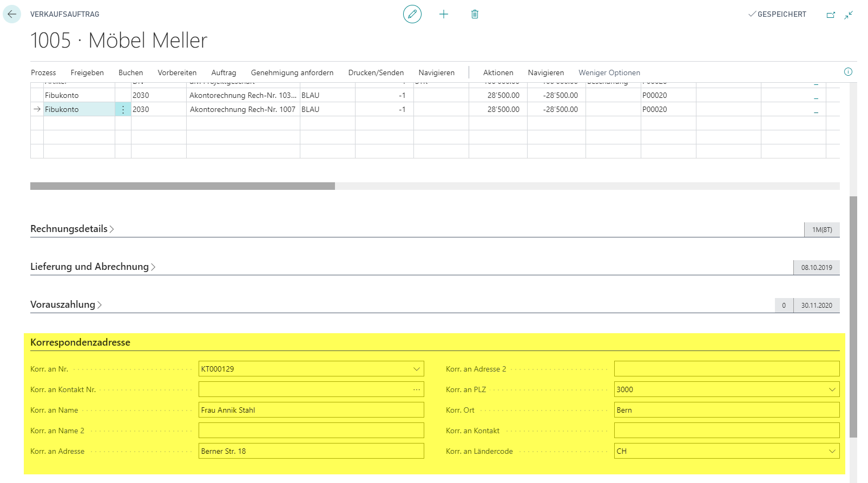Image resolution: width=868 pixels, height=483 pixels.
Task: Open the Auftrag menu
Action: coord(223,72)
